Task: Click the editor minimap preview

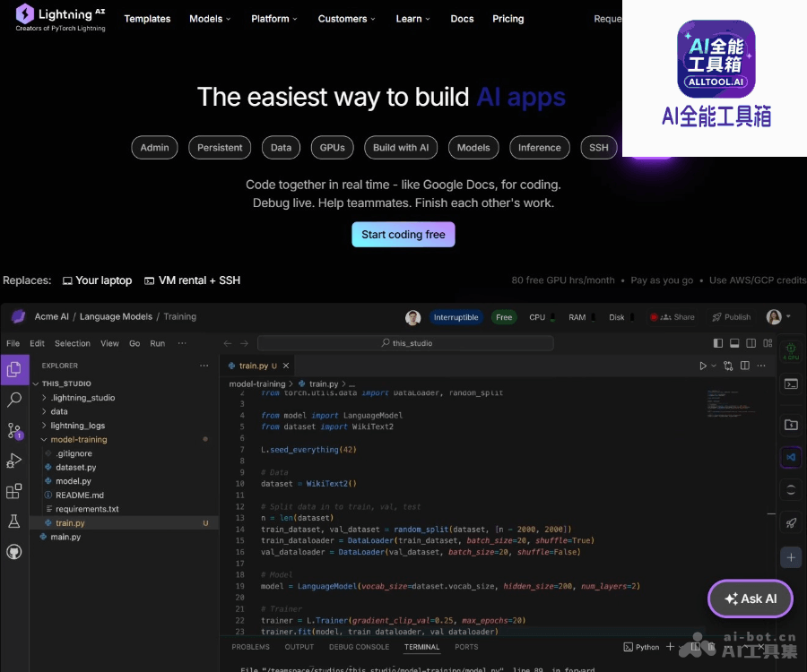Action: click(732, 403)
